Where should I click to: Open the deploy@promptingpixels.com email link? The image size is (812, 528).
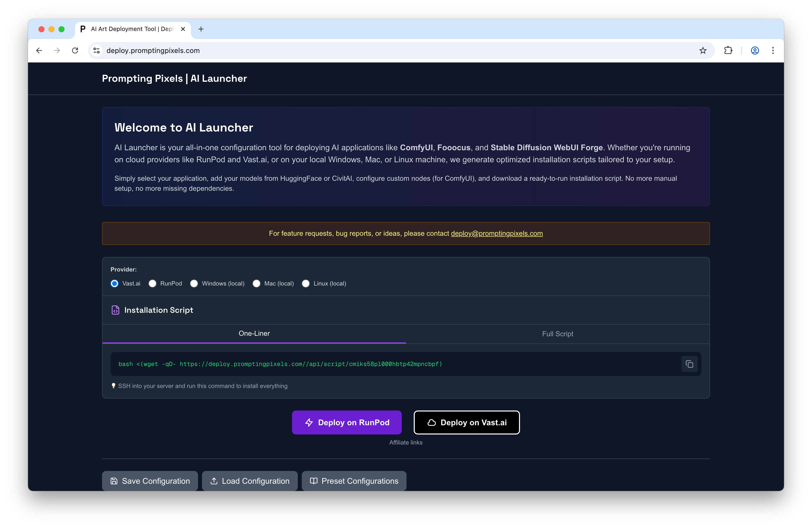[x=497, y=233]
